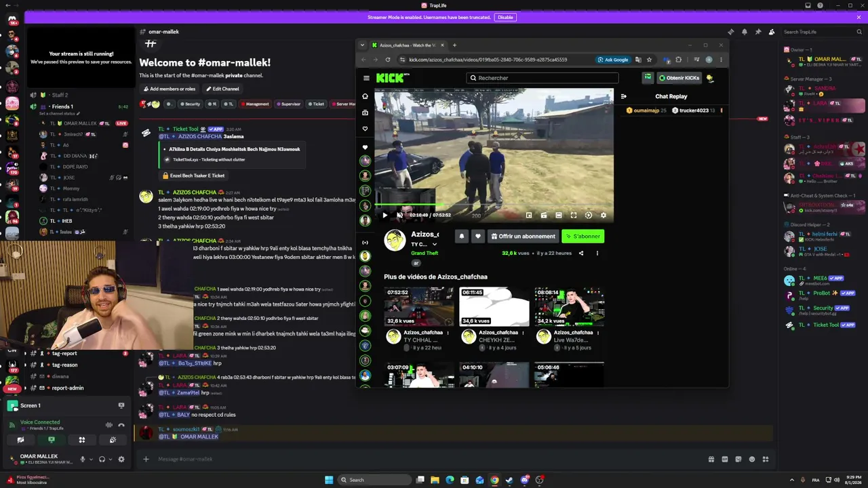The height and width of the screenshot is (488, 868).
Task: Click Offrir un abonnement button
Action: (x=522, y=237)
